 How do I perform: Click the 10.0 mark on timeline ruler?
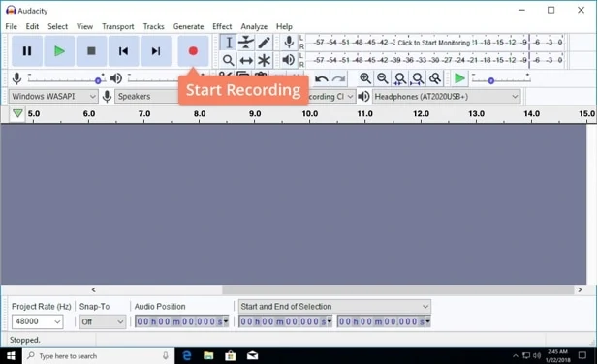pyautogui.click(x=310, y=113)
